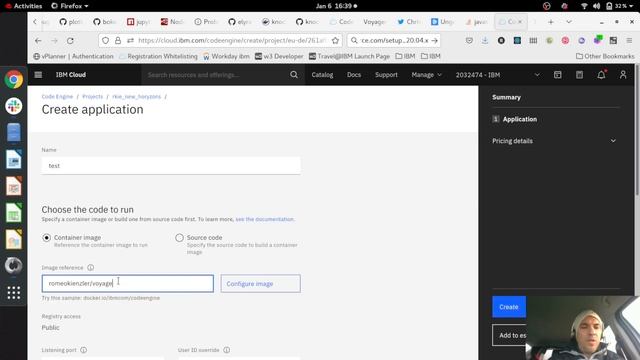640x360 pixels.
Task: Open the Workday ibm bookmark
Action: 226,56
